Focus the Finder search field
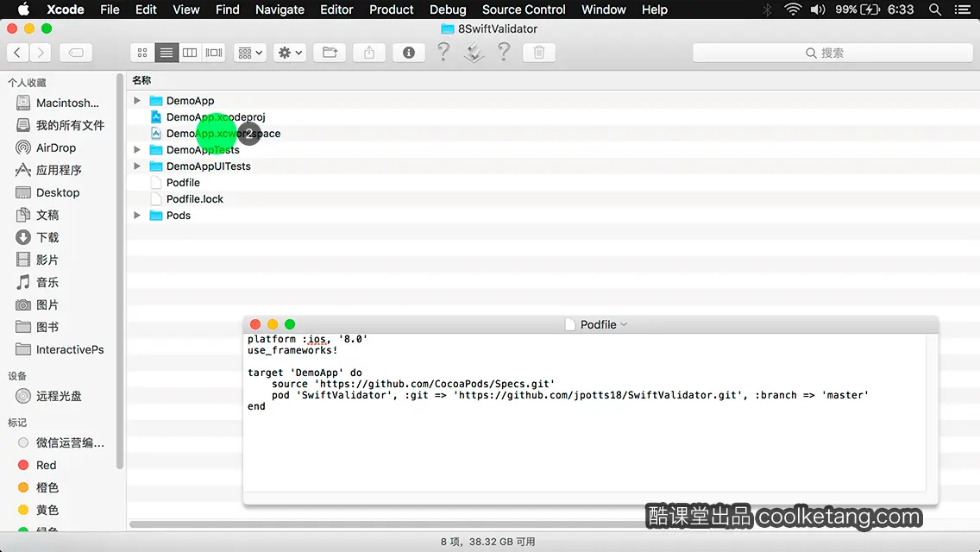This screenshot has height=552, width=980. pyautogui.click(x=832, y=53)
